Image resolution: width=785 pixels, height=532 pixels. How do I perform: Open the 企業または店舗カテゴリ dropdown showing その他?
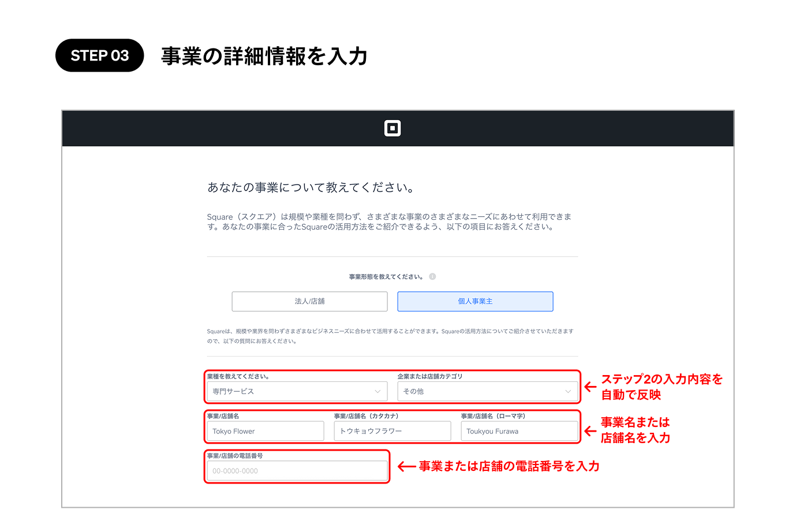click(x=488, y=391)
